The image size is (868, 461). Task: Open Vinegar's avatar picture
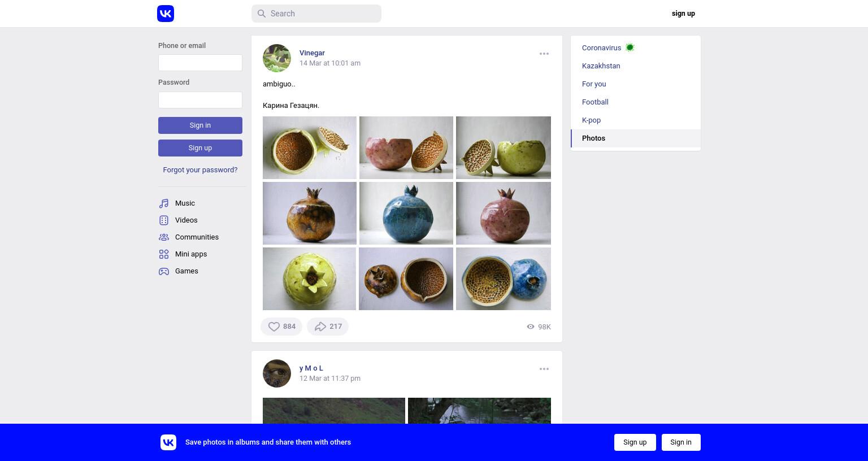pyautogui.click(x=277, y=58)
